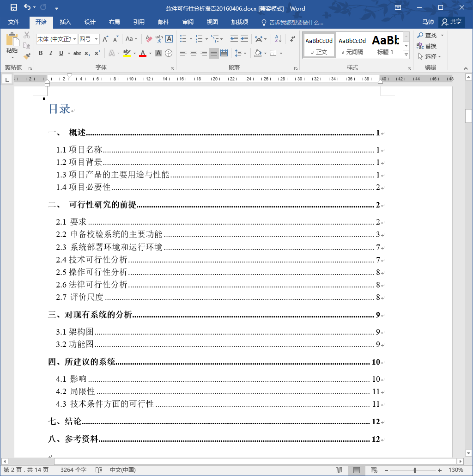Open the bullet list dropdown
Image resolution: width=473 pixels, height=476 pixels.
(x=191, y=39)
